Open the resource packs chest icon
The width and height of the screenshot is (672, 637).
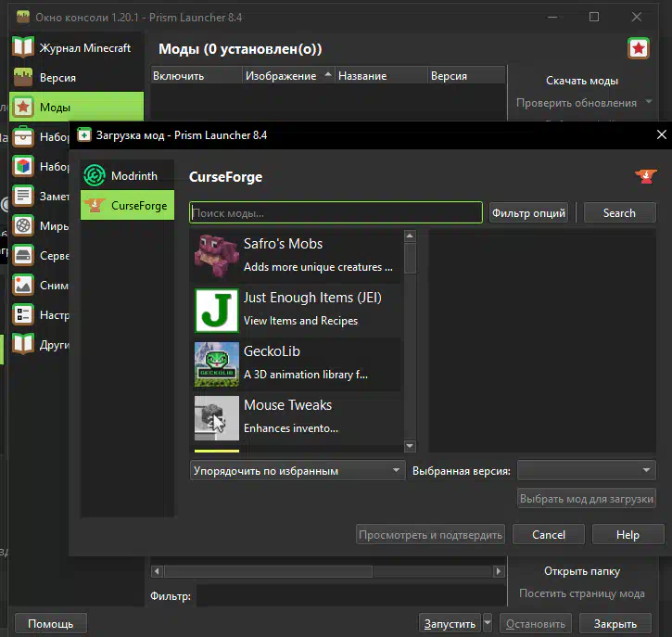[23, 136]
